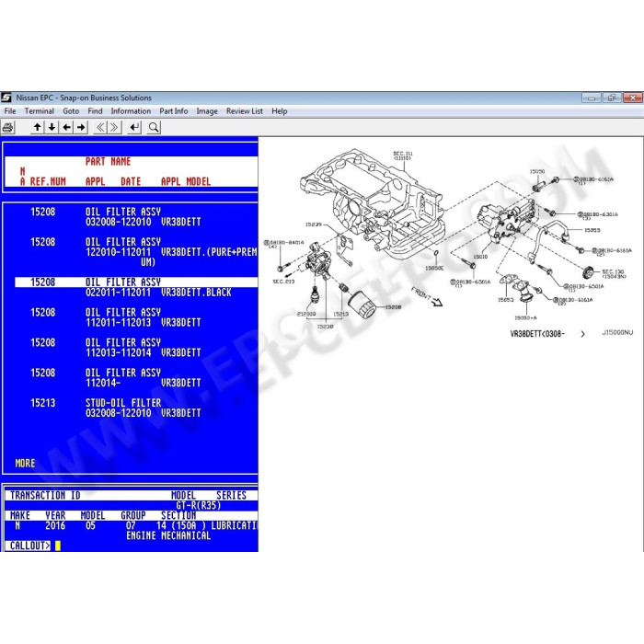644x644 pixels.
Task: Click the 15055 pipe callout in diagram
Action: coord(592,230)
